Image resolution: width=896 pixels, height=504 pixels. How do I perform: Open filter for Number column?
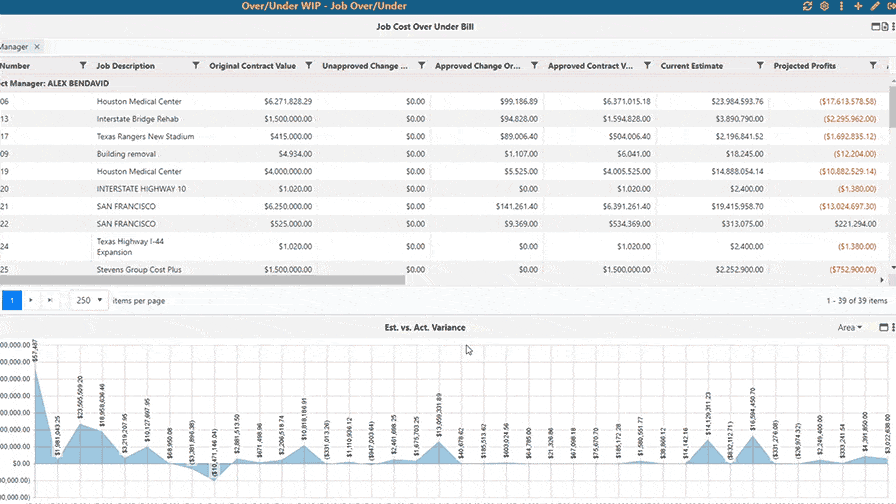(x=83, y=66)
